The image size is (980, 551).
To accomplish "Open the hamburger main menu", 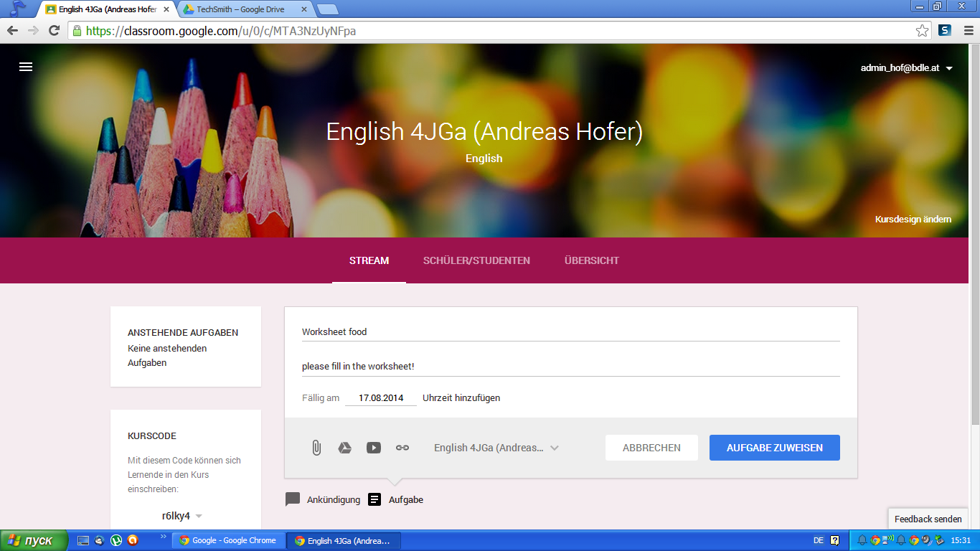I will click(26, 67).
